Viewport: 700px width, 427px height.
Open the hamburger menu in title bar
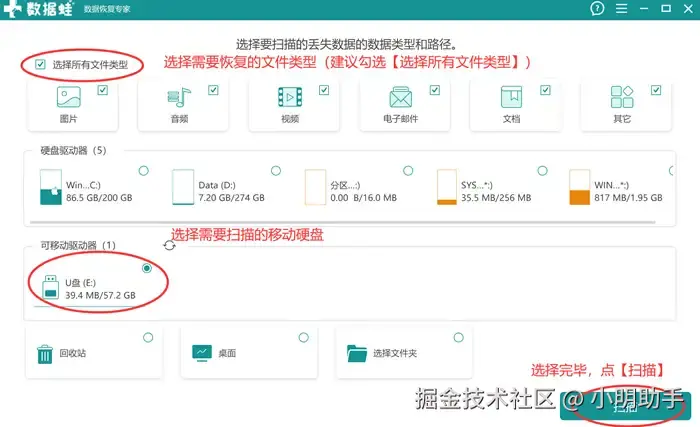(x=621, y=8)
